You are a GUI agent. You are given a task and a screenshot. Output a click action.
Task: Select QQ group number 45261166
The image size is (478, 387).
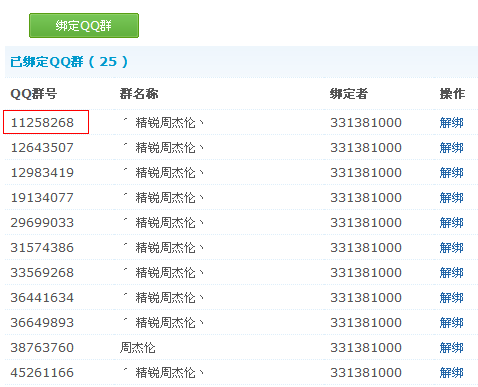click(x=42, y=373)
